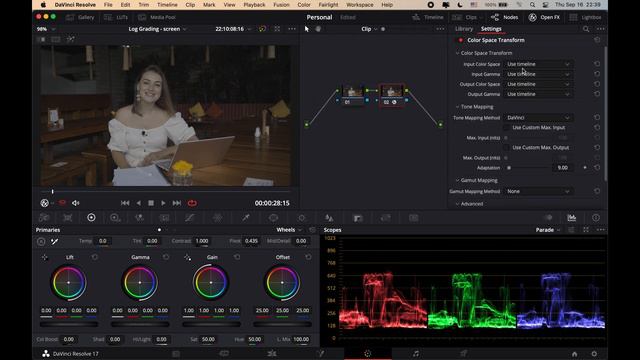Toggle Color Space Transform effect on/off
Screen dimensions: 640x360
coord(461,40)
